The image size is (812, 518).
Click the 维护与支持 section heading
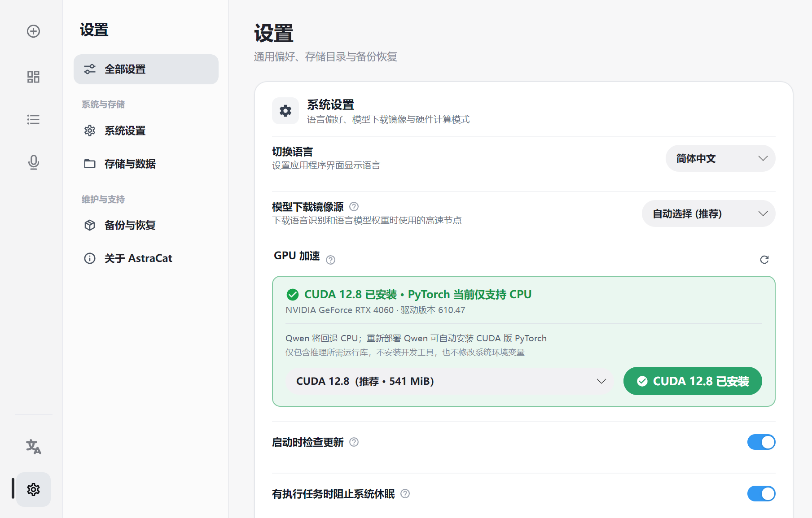coord(103,199)
